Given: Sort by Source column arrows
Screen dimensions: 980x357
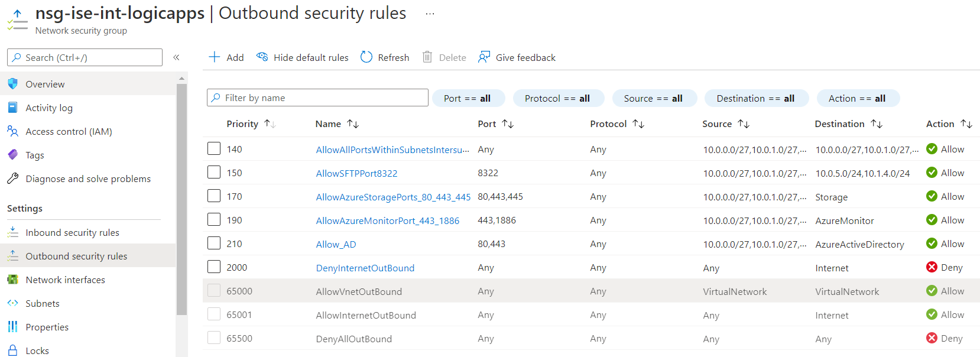Looking at the screenshot, I should pos(744,124).
